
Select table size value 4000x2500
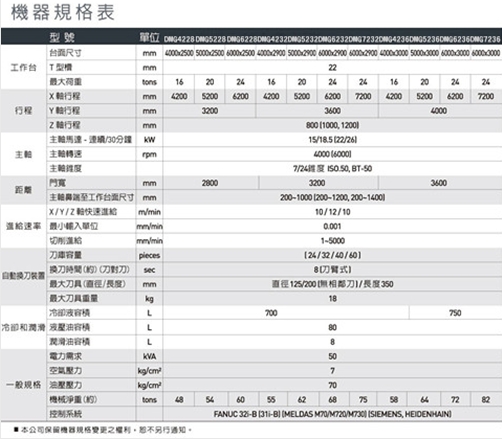179,53
